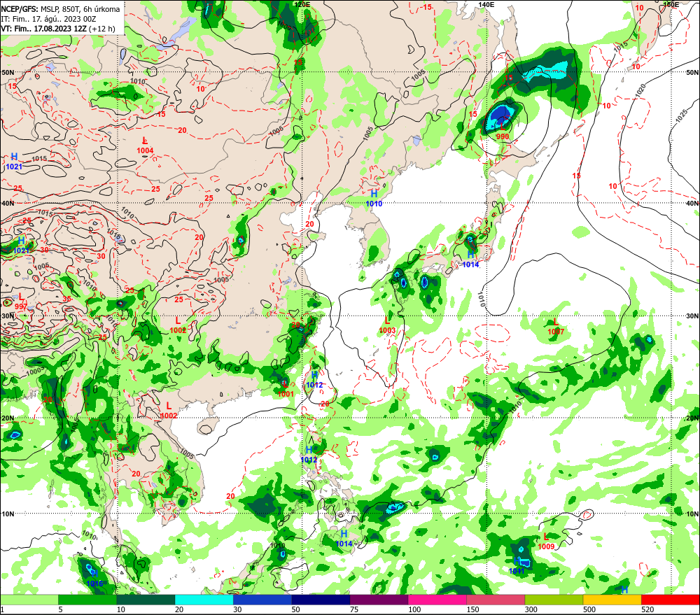Click the legend value '50'
The image size is (700, 615).
[x=295, y=609]
